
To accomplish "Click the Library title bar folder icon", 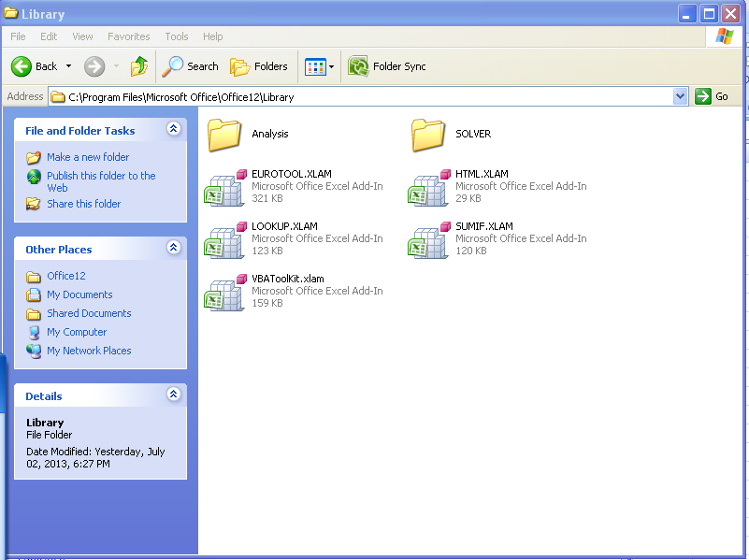I will pyautogui.click(x=11, y=13).
